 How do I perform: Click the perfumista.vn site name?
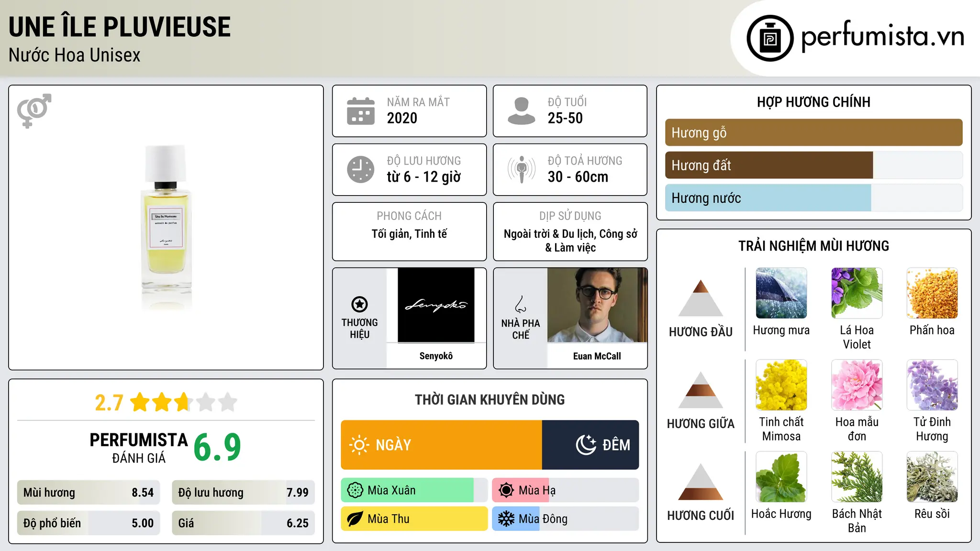[x=882, y=37]
